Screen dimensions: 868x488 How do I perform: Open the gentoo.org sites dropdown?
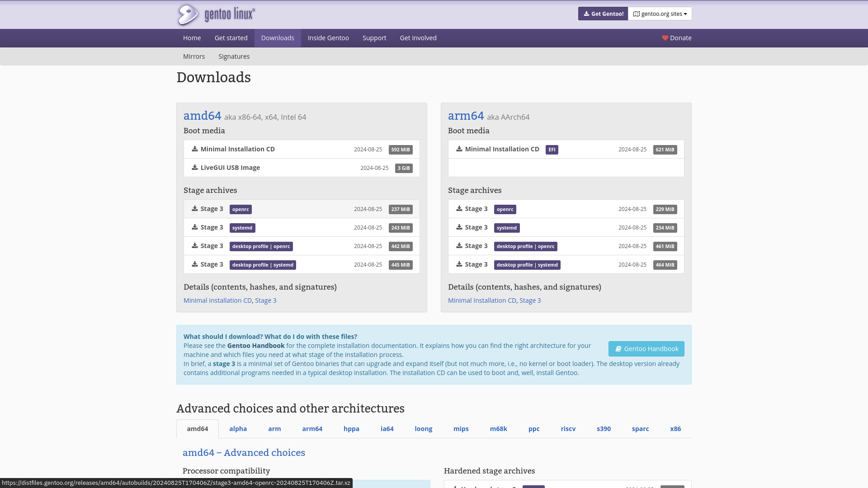(x=660, y=14)
